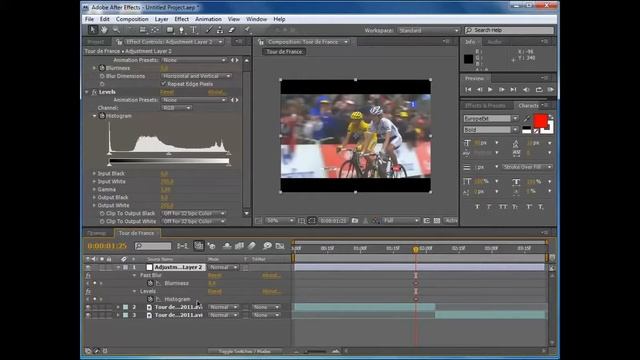This screenshot has height=360, width=640.
Task: Select the Selection arrow tool
Action: 93,30
